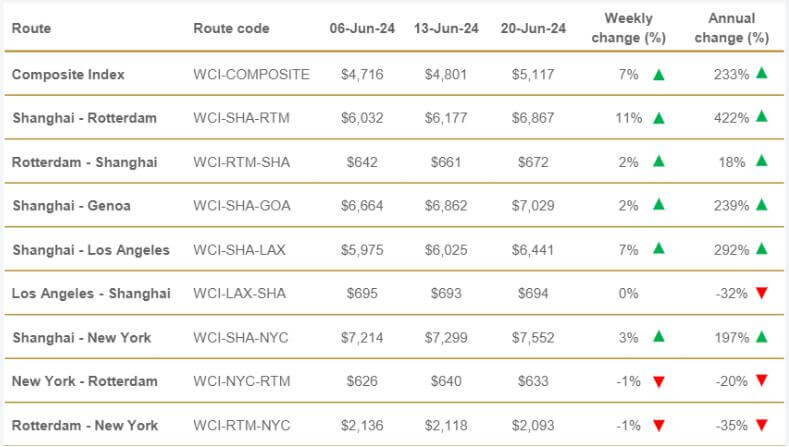Click route code WCI-RTM-NYC
This screenshot has width=789, height=447.
241,426
